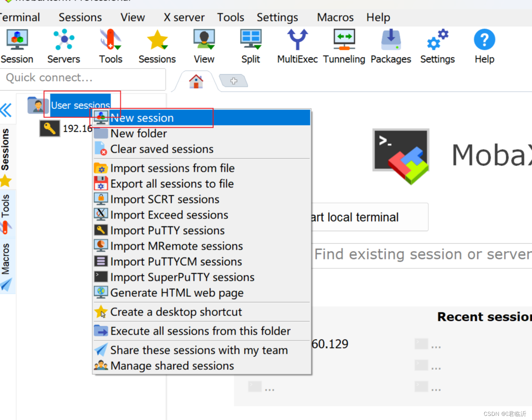Open the Settings menu in menu bar
This screenshot has width=532, height=420.
(277, 17)
